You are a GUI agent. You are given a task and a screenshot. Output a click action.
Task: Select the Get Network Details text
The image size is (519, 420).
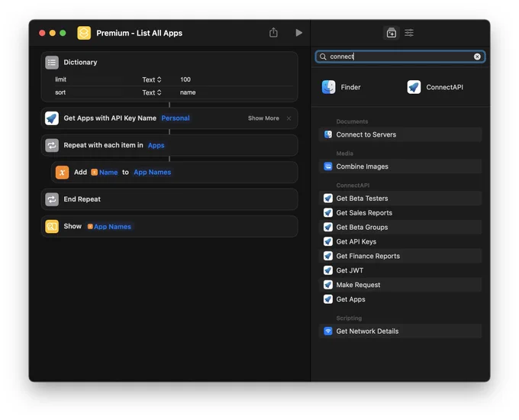pyautogui.click(x=367, y=331)
